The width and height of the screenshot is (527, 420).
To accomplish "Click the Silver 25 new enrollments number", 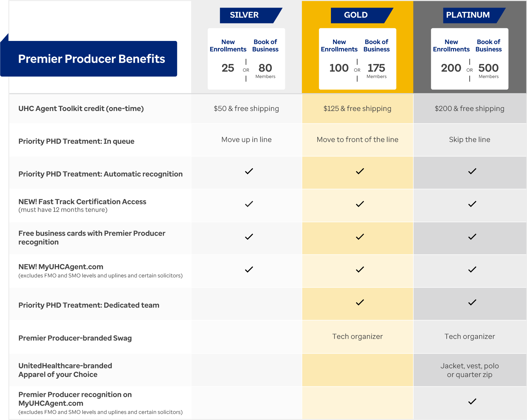I will pos(228,68).
